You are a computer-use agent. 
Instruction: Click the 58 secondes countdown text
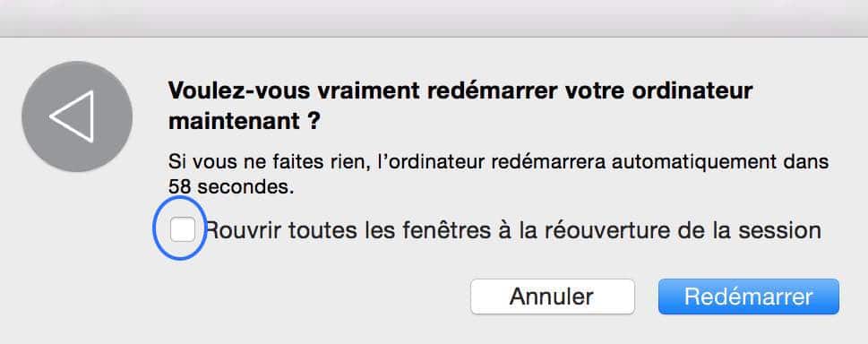[x=231, y=187]
